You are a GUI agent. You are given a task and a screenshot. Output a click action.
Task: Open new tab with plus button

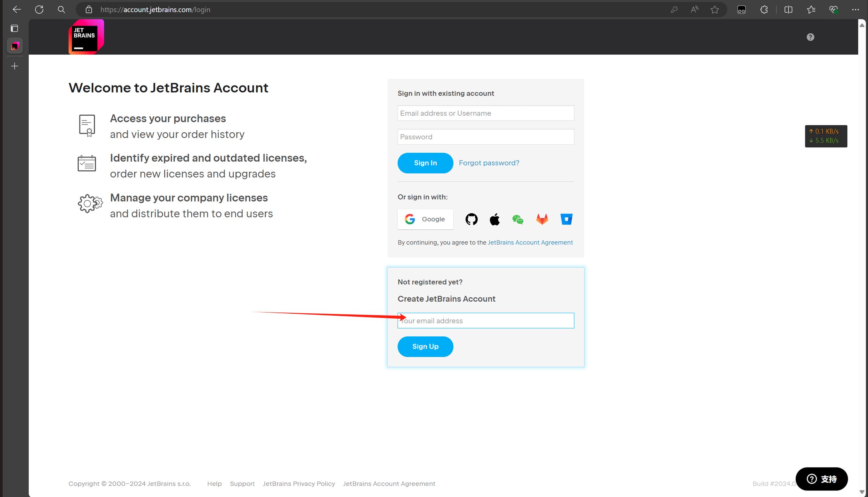pyautogui.click(x=14, y=66)
